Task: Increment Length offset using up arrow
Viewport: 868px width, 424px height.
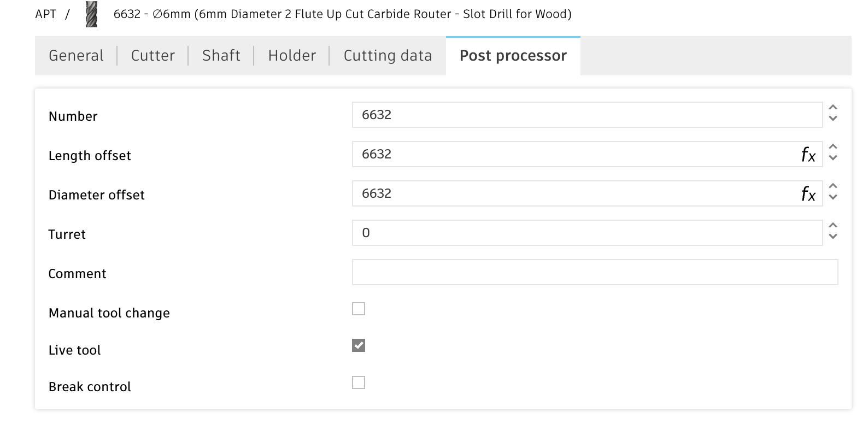Action: pos(833,148)
